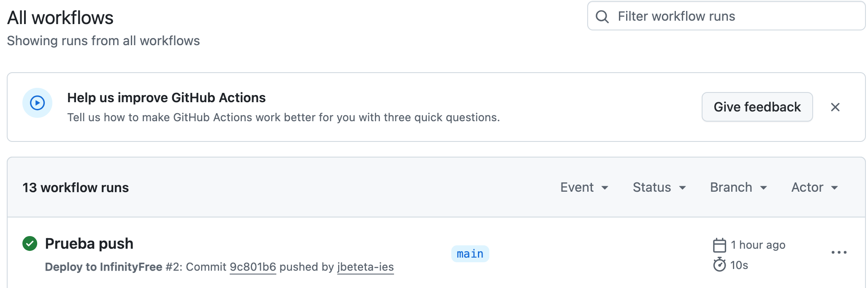Click the Give feedback button

pyautogui.click(x=757, y=107)
